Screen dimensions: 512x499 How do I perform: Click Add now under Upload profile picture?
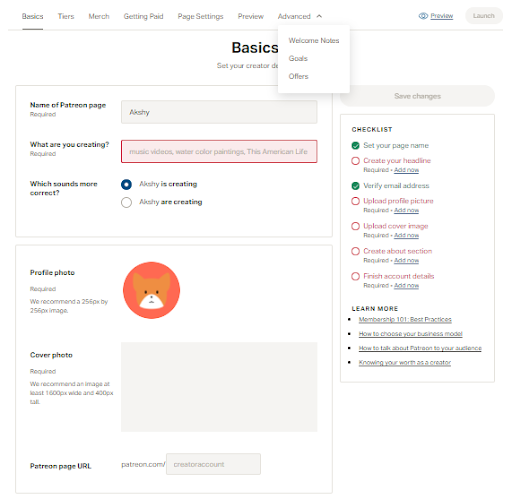pos(406,210)
